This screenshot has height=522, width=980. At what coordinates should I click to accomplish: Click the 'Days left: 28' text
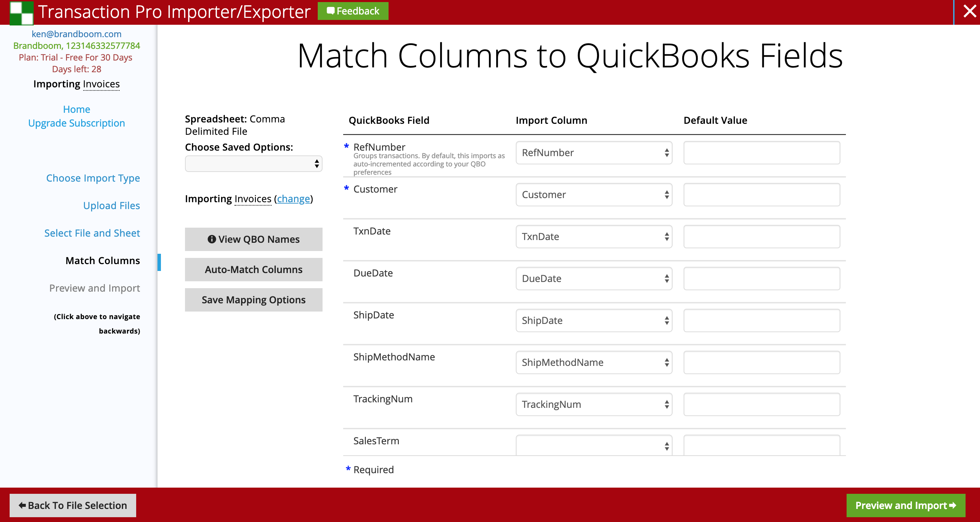76,69
